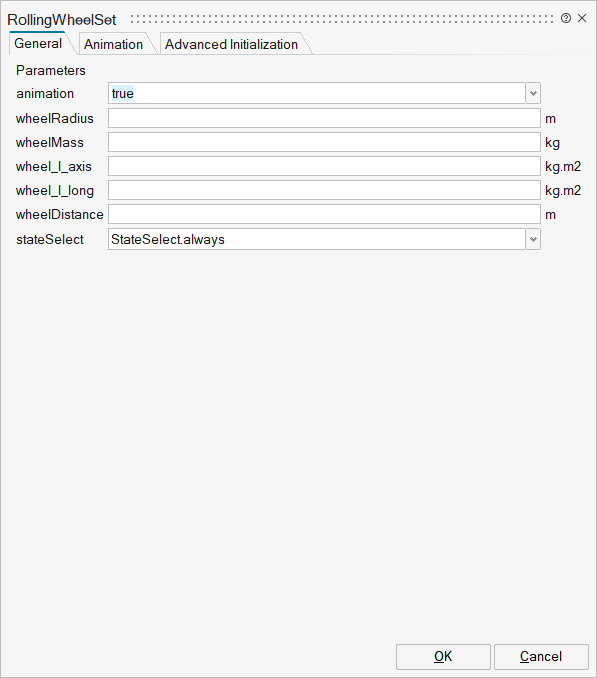Select the General tab

pos(38,44)
